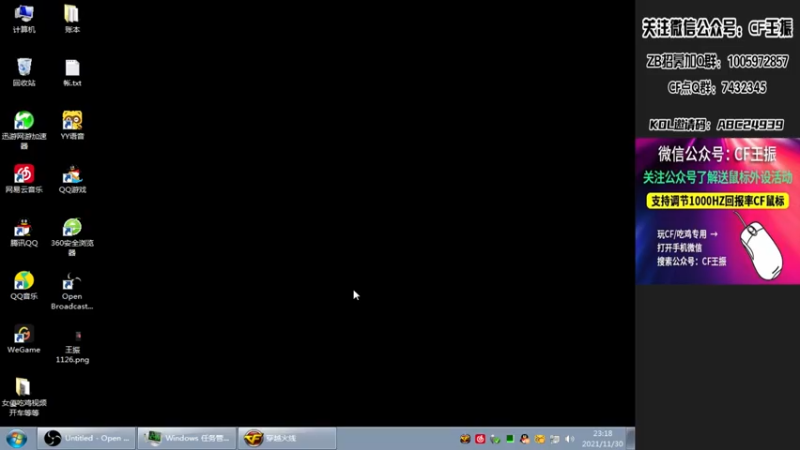800x450 pixels.
Task: Select the 360安全浏览器 shortcut icon
Action: point(72,237)
